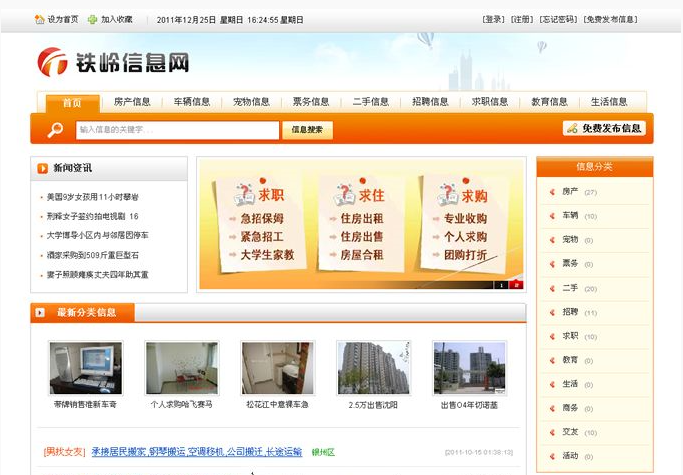Click the 注册 link

[522, 20]
